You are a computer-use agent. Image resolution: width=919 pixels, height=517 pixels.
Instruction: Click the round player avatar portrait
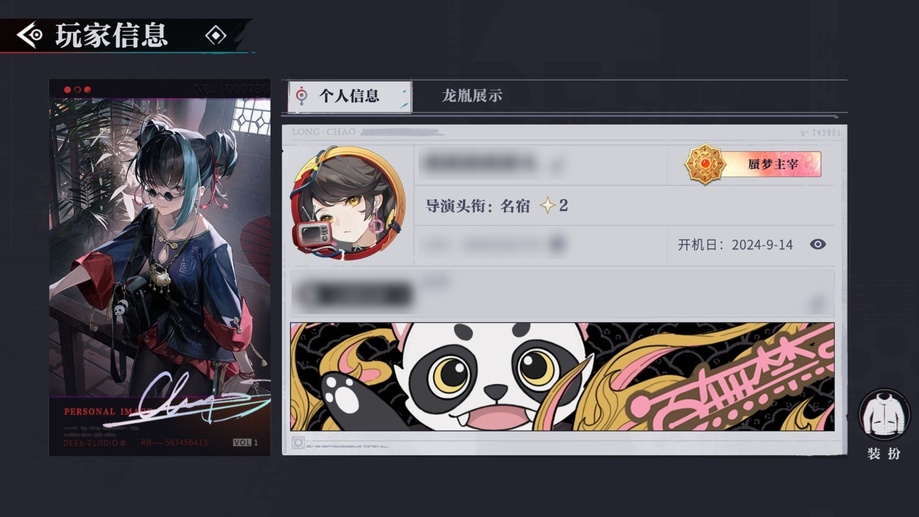pyautogui.click(x=349, y=204)
